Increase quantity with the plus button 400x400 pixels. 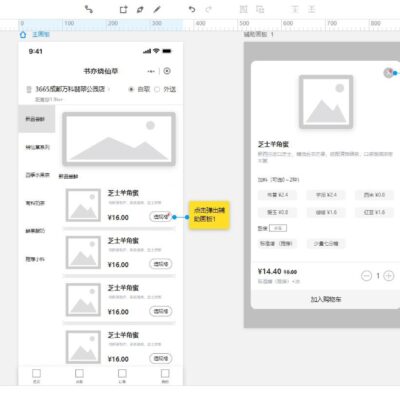pos(389,276)
